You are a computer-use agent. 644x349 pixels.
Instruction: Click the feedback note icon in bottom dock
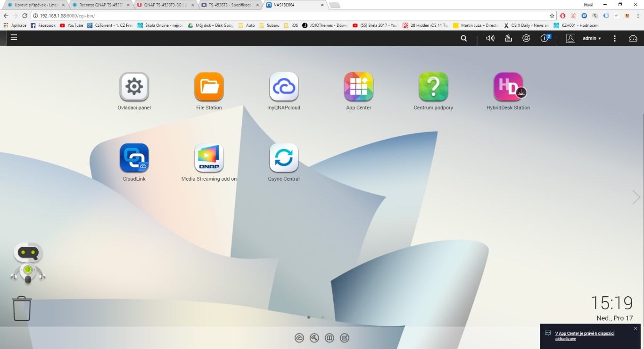pyautogui.click(x=345, y=338)
